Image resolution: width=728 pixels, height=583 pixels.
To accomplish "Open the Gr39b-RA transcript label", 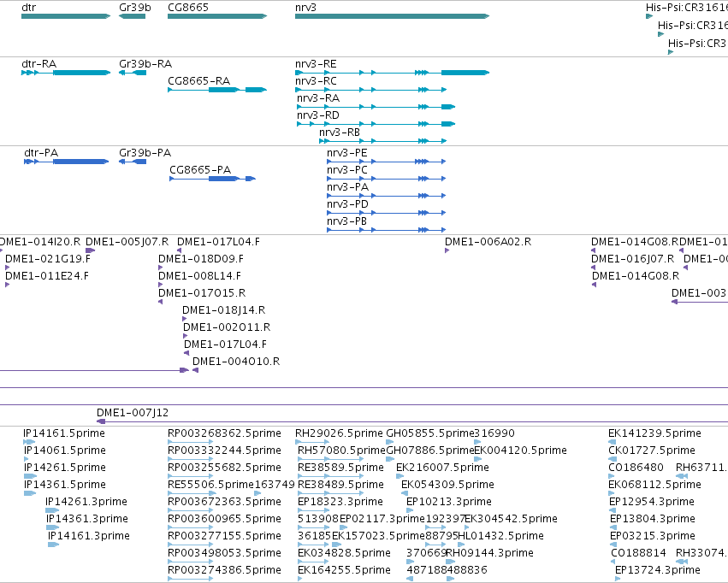I will click(145, 63).
